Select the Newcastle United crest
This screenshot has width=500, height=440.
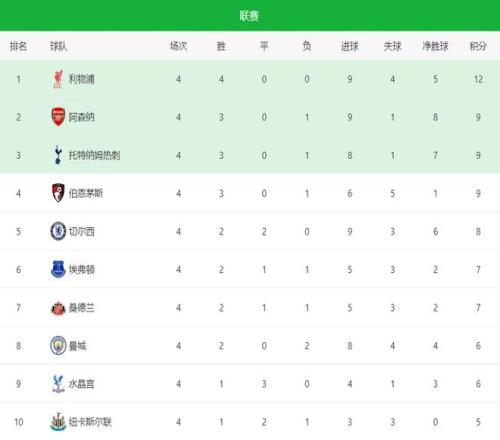[58, 422]
